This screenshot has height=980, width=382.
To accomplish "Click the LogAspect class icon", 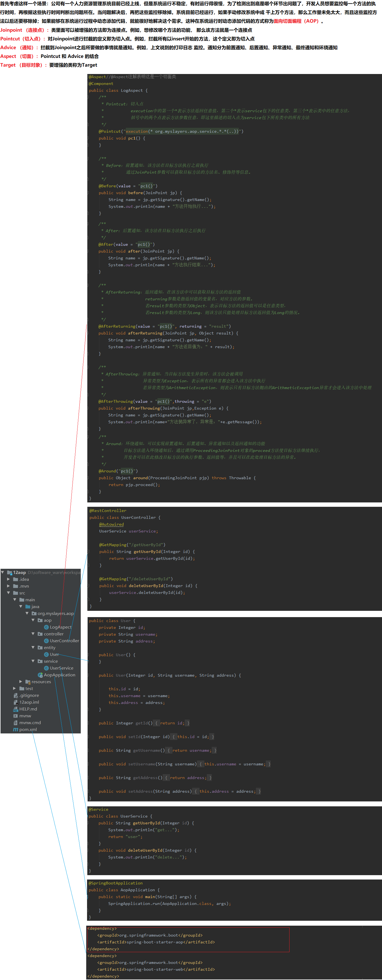I will [46, 627].
